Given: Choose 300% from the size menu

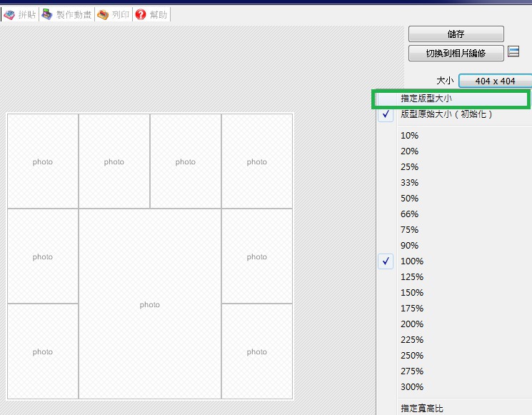Looking at the screenshot, I should point(455,387).
